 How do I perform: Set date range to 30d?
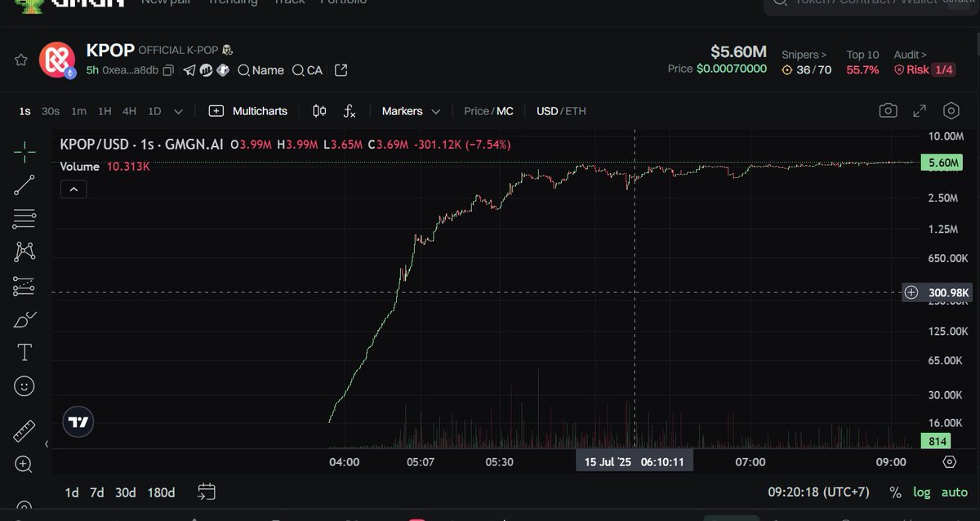[125, 492]
